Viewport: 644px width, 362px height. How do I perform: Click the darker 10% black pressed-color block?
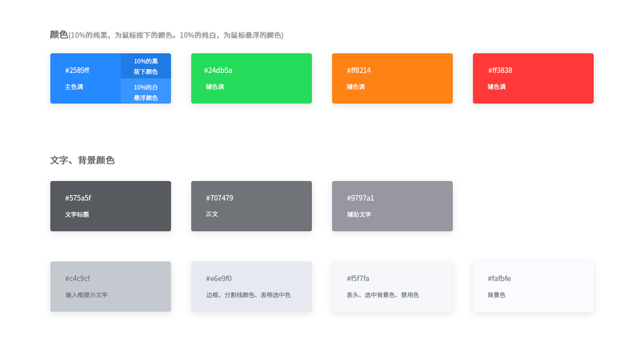coord(146,66)
